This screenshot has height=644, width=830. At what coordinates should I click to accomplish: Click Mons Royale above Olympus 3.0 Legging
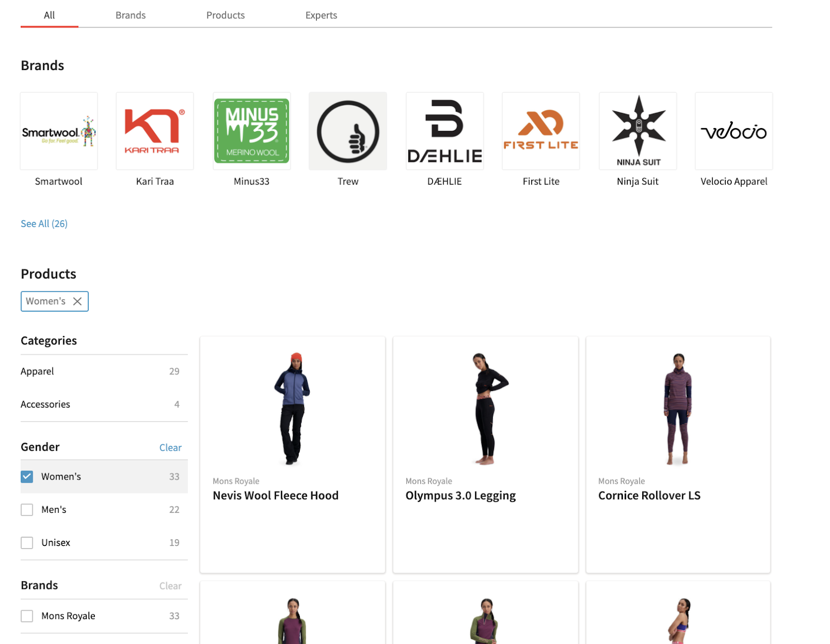[x=429, y=481]
